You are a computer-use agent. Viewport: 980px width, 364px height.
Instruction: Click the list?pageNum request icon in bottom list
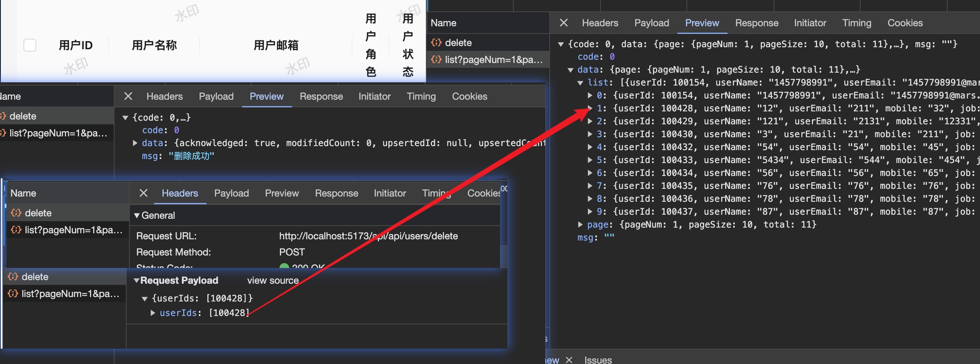[x=13, y=293]
